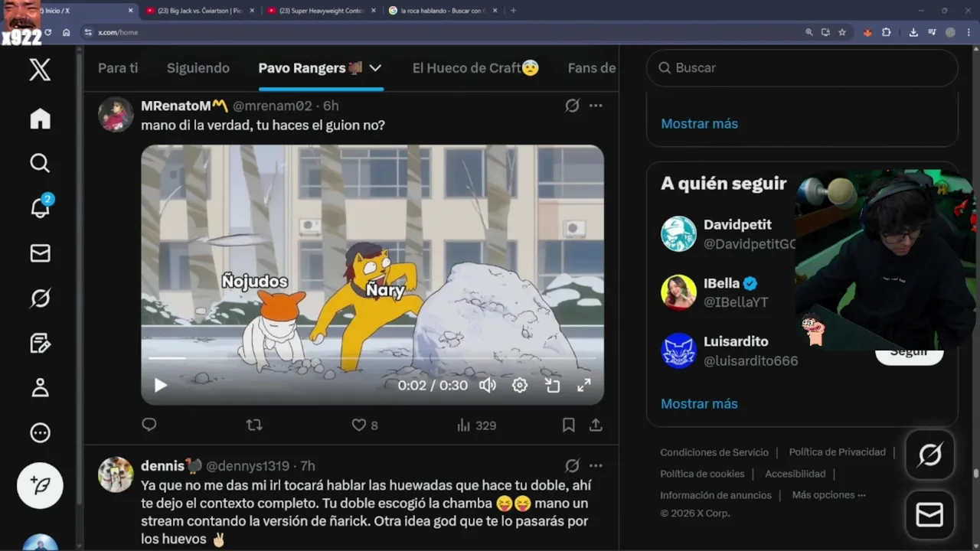The width and height of the screenshot is (980, 551).
Task: Switch to El Hueco de Craft tab
Action: tap(475, 68)
